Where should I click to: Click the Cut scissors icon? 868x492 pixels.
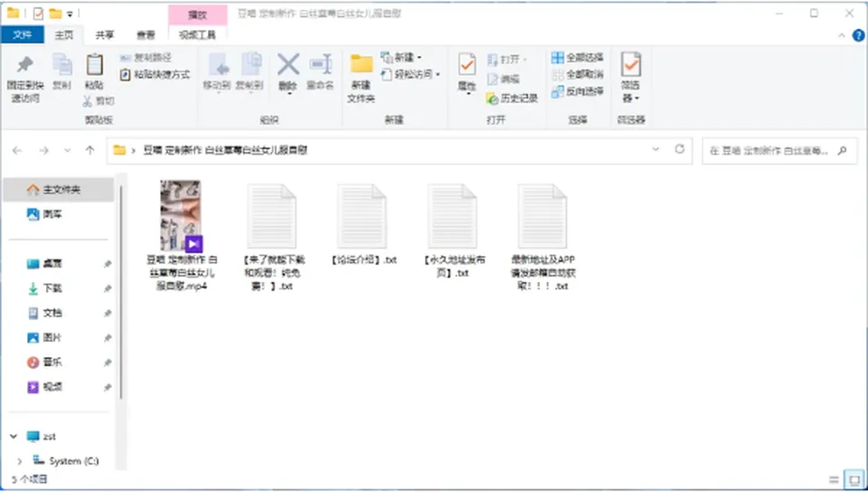click(x=88, y=100)
